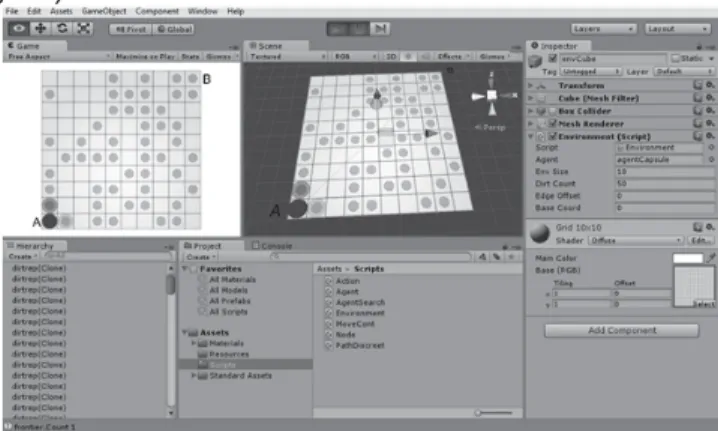Open the Shader Diffuse dropdown

coord(636,240)
